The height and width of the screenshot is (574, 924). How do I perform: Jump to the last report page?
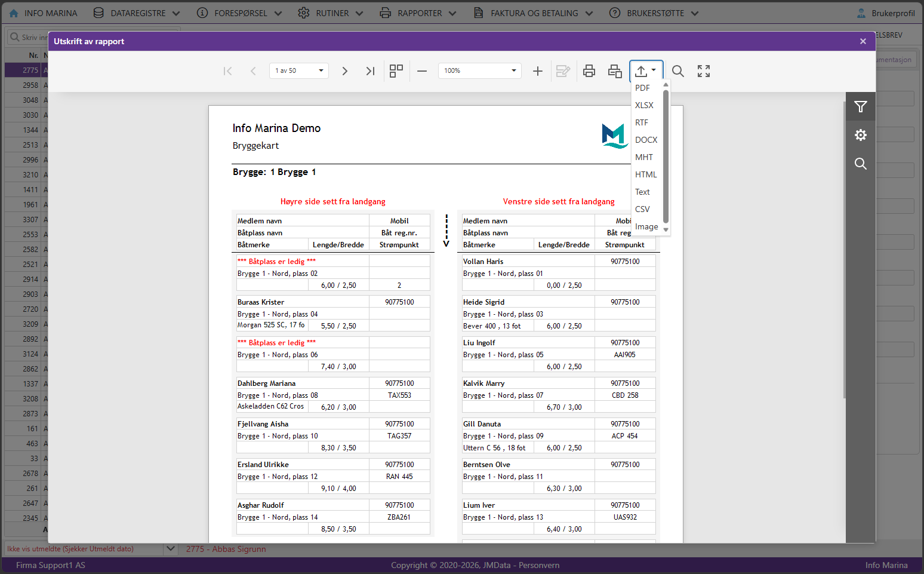370,71
